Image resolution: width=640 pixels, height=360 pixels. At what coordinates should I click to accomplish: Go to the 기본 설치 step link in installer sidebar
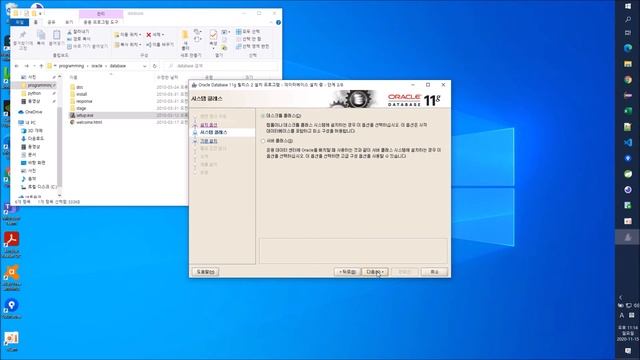click(209, 141)
